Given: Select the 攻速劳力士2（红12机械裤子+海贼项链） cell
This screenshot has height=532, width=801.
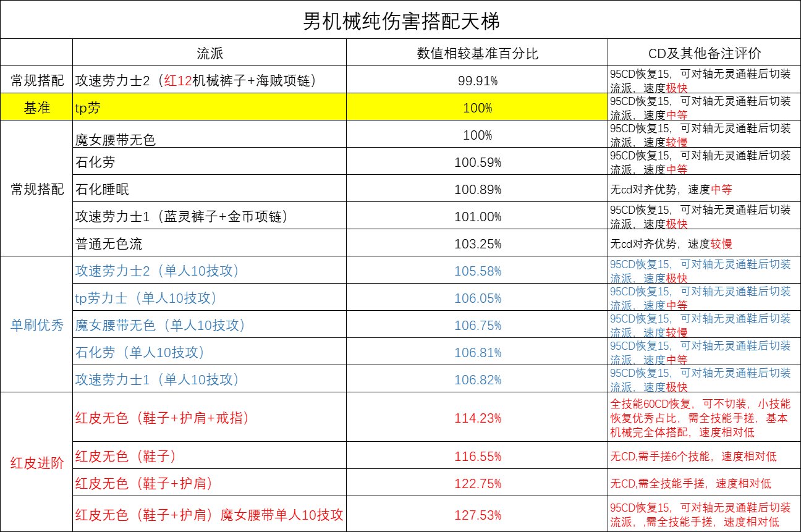Looking at the screenshot, I should (210, 80).
